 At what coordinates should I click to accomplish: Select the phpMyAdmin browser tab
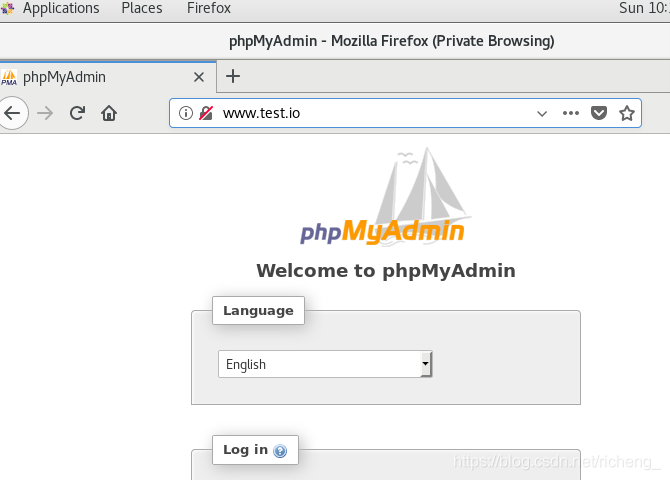[x=108, y=77]
